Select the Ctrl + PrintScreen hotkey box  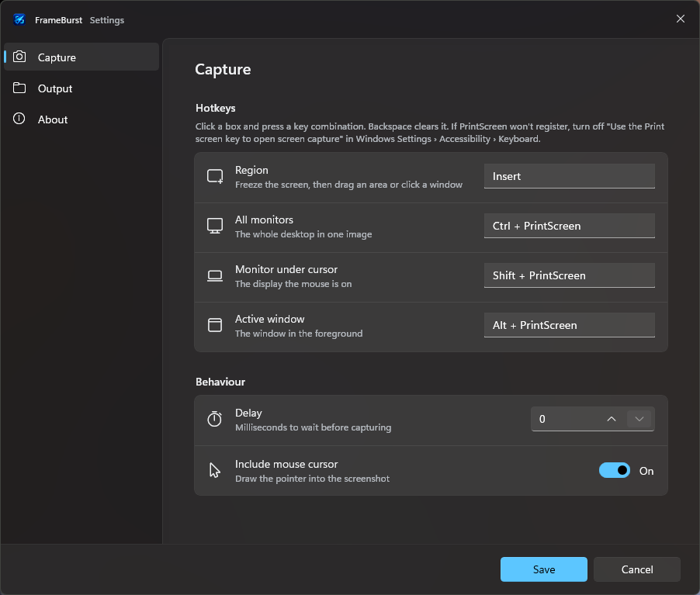pos(569,226)
